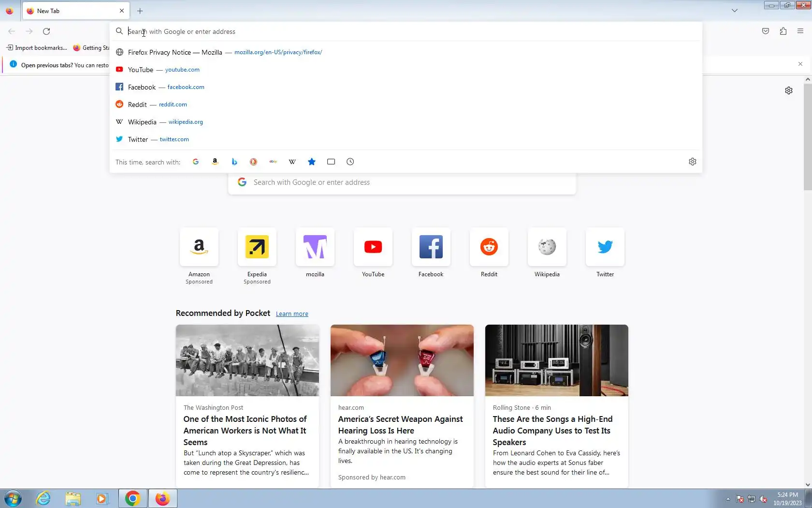Screen dimensions: 812x508
Task: Personalize new tab gear icon
Action: (789, 90)
